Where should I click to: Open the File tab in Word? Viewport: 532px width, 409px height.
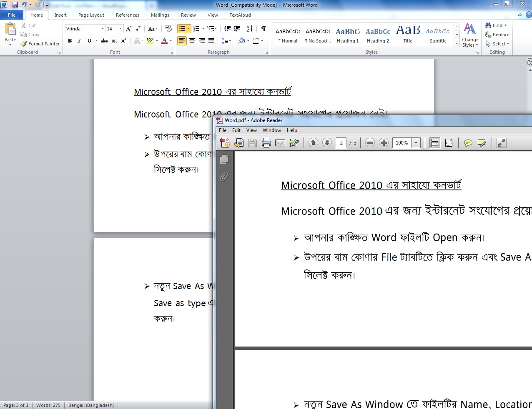pyautogui.click(x=12, y=15)
